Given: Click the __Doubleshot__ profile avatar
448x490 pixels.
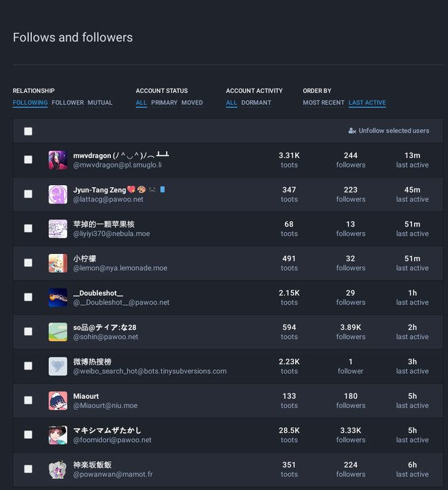Looking at the screenshot, I should 58,297.
